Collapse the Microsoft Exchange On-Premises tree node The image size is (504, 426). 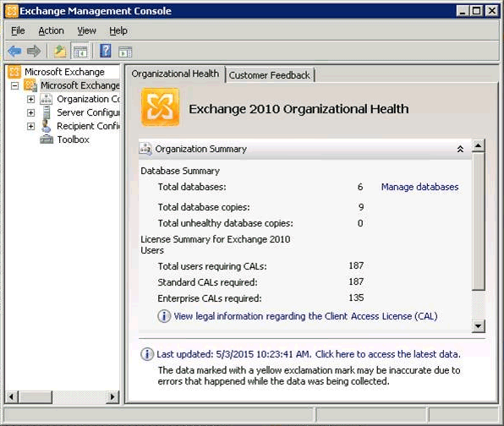(x=14, y=85)
